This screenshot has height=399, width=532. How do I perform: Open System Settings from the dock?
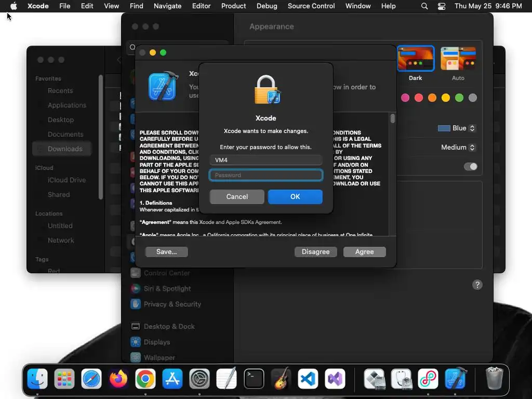coord(199,379)
